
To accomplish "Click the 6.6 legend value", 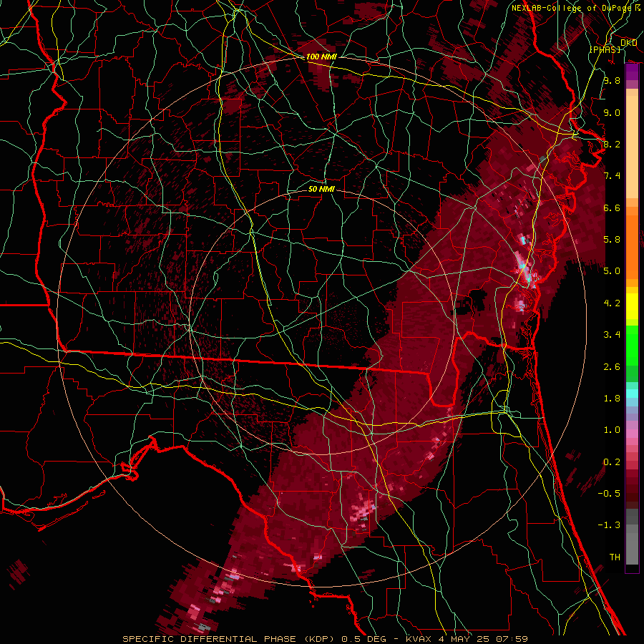I will pyautogui.click(x=612, y=208).
